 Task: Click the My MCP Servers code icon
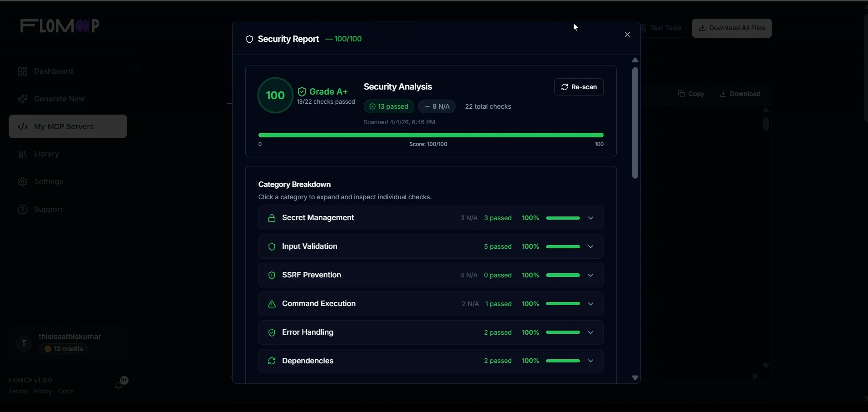coord(23,127)
